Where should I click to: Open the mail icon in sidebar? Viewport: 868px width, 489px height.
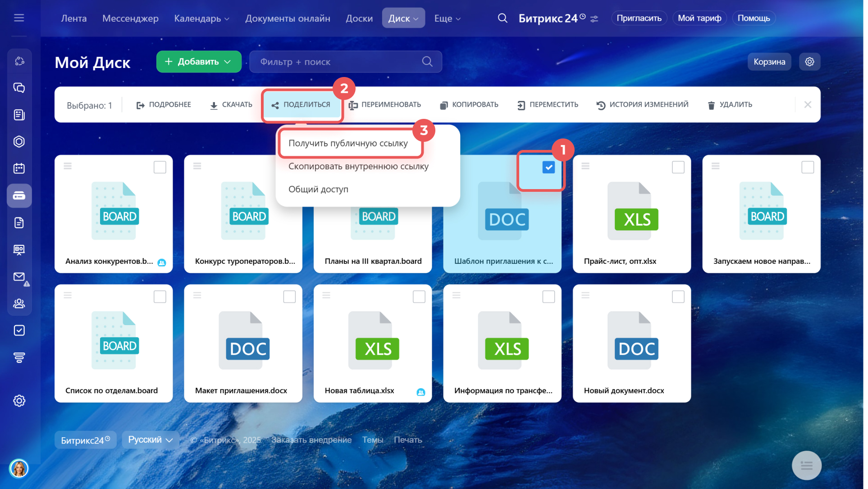tap(19, 276)
